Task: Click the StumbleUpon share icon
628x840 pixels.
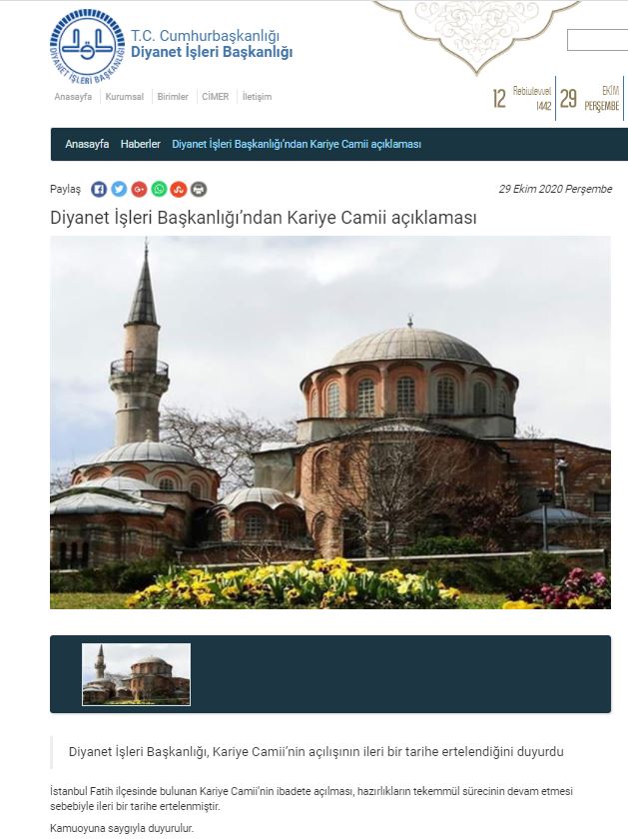Action: click(x=179, y=189)
